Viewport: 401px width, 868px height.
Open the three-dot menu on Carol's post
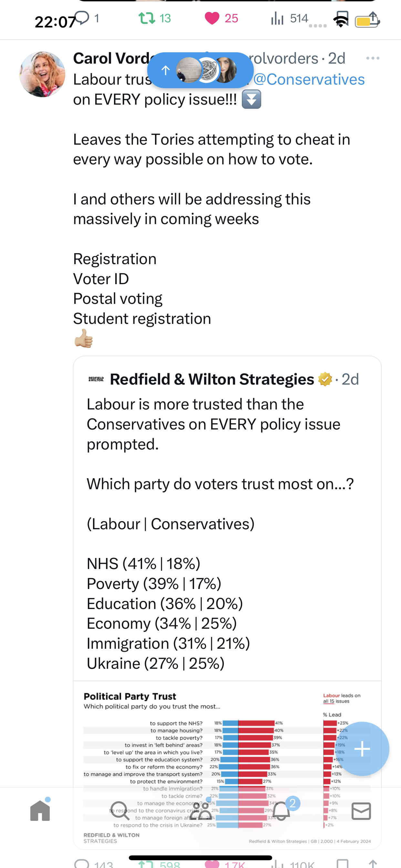pyautogui.click(x=373, y=58)
